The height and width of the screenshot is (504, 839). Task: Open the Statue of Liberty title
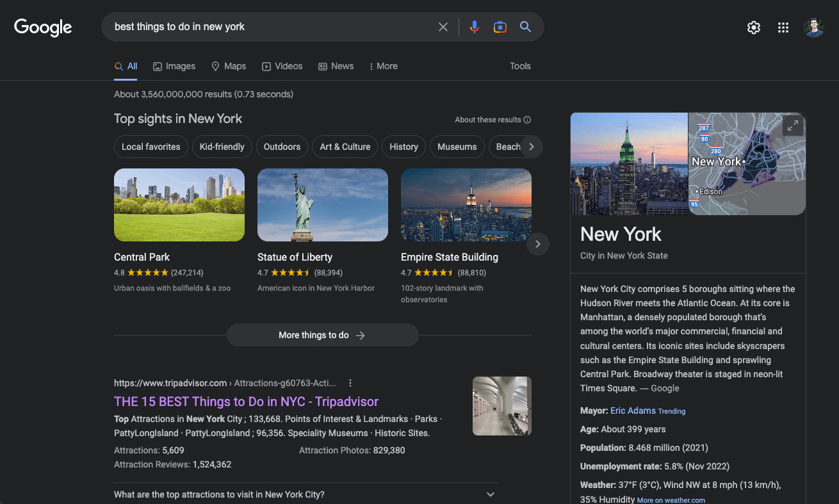click(295, 257)
